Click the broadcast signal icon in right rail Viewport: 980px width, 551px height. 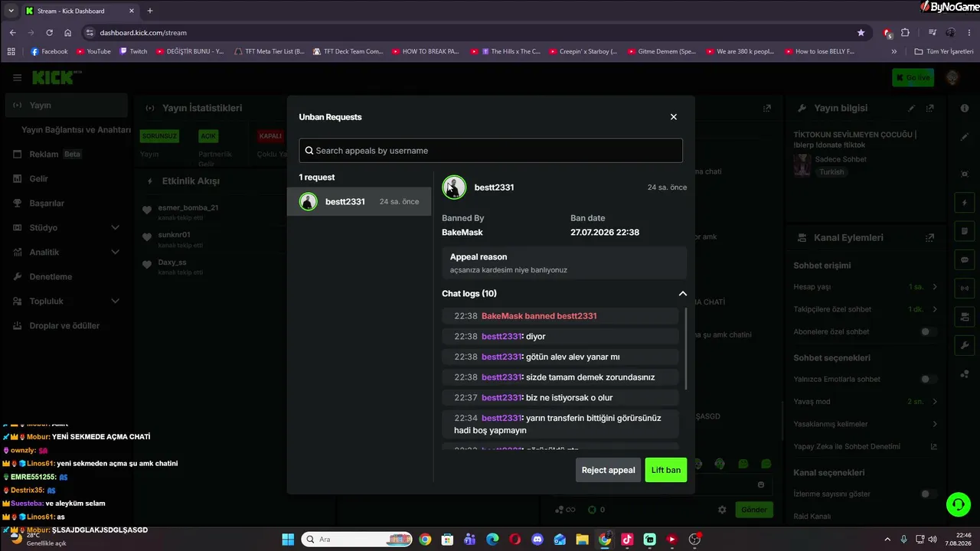pos(965,289)
